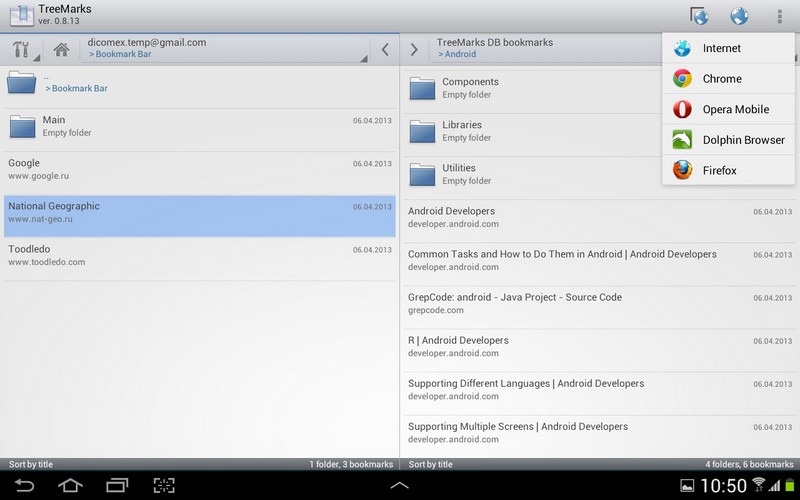This screenshot has width=800, height=500.
Task: Tap the Android path link in right header
Action: 457,54
